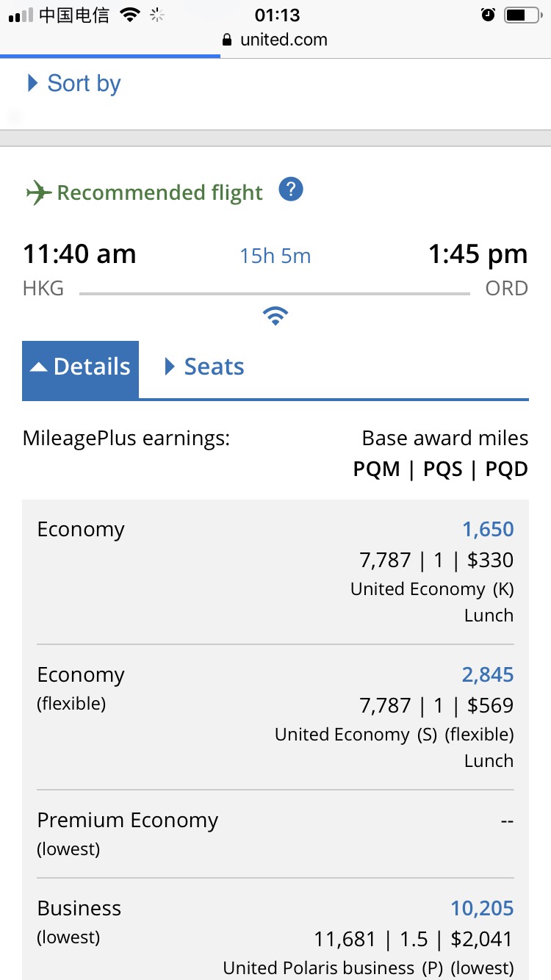Tap the padlock icon beside united.com
Viewport: 551px width, 980px height.
(x=227, y=40)
